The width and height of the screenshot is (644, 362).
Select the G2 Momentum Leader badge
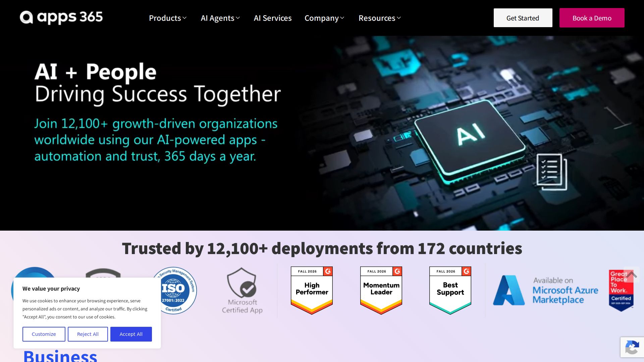coord(381,290)
